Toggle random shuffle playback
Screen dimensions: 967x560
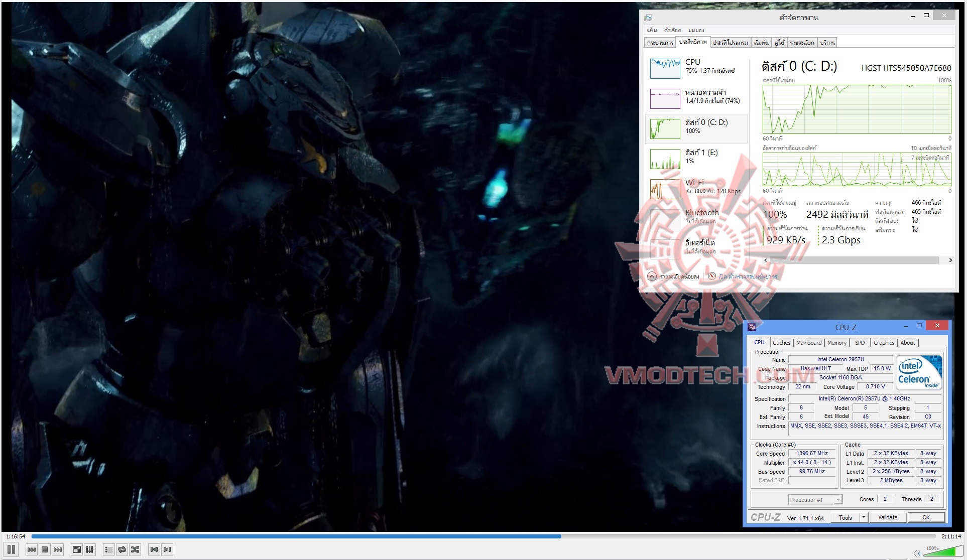click(135, 549)
